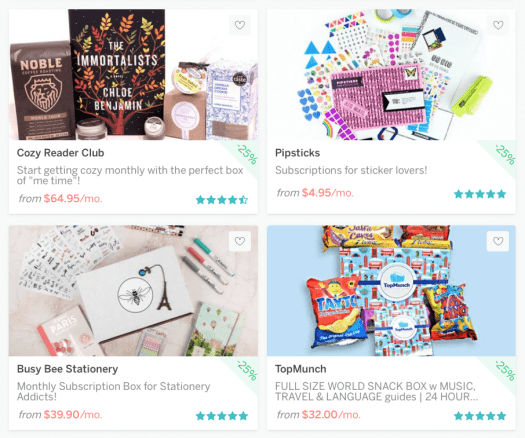The image size is (525, 438).
Task: Click the Cozy Reader Club star rating
Action: [222, 200]
